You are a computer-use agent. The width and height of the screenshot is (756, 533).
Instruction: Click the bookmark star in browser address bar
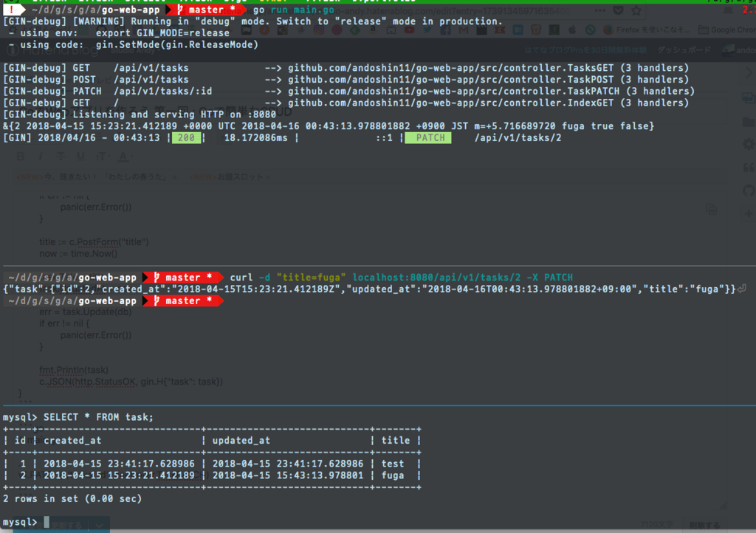(x=636, y=10)
